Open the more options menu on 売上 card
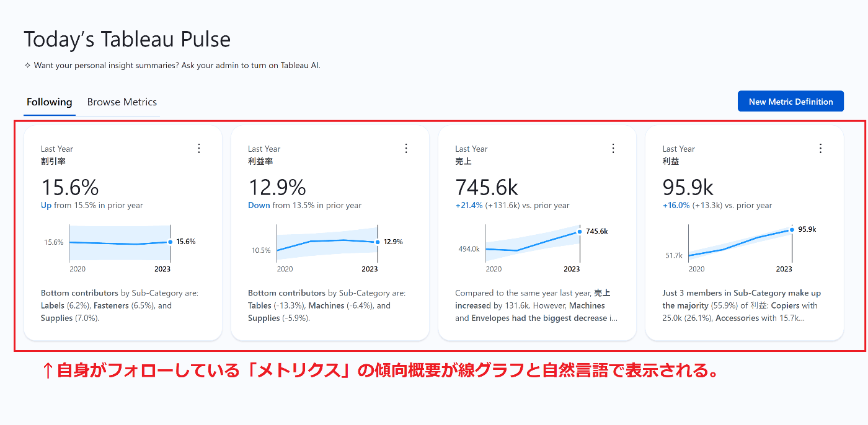Viewport: 868px width, 425px height. 613,148
